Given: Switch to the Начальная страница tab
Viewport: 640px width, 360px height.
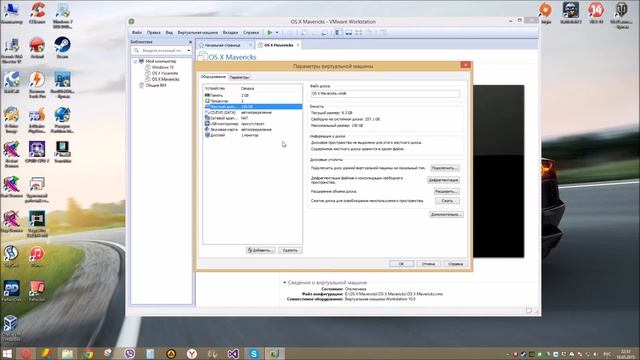Looking at the screenshot, I should 224,45.
